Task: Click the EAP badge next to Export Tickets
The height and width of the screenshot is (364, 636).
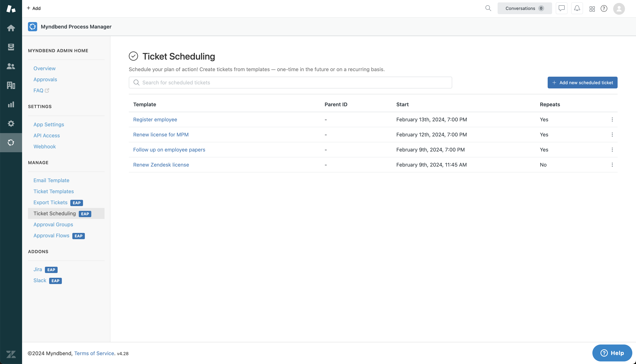Action: [77, 203]
